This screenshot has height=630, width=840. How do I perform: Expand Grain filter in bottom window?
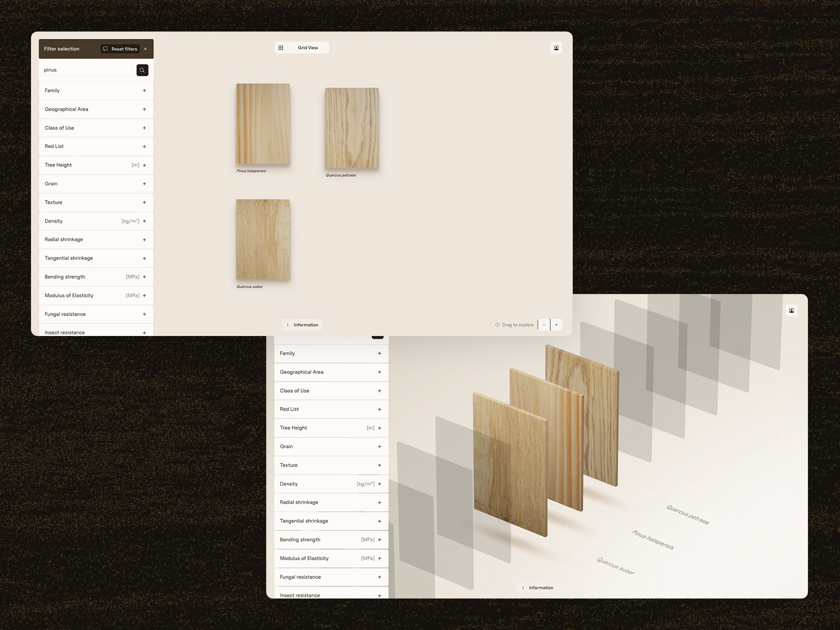pyautogui.click(x=331, y=447)
